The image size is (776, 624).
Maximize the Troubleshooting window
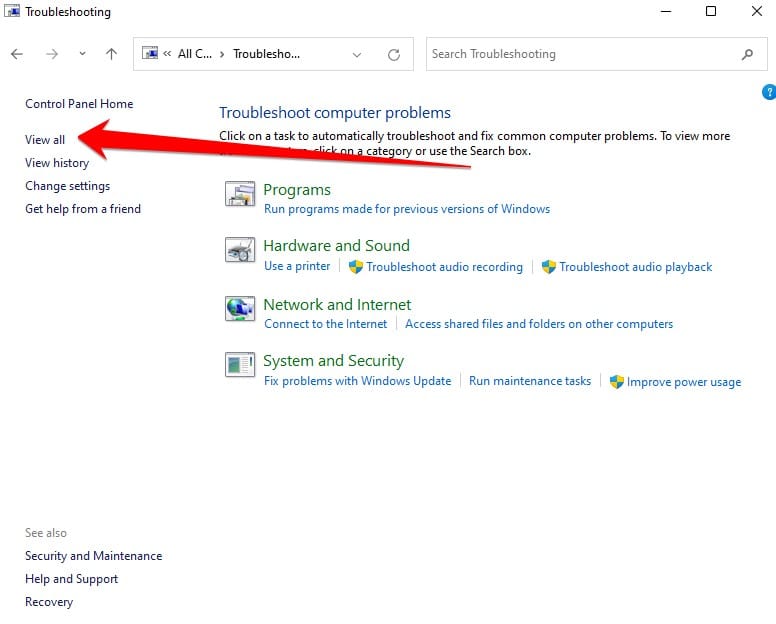711,11
